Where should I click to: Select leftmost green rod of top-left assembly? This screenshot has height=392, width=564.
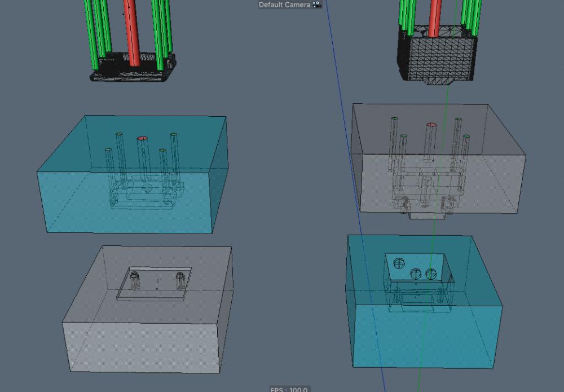coord(90,28)
